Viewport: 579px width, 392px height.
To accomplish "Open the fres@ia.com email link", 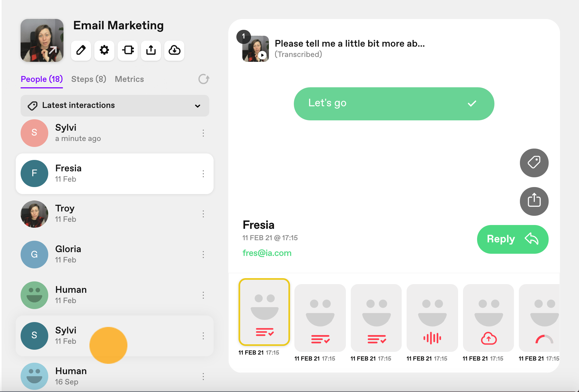I will click(x=267, y=253).
